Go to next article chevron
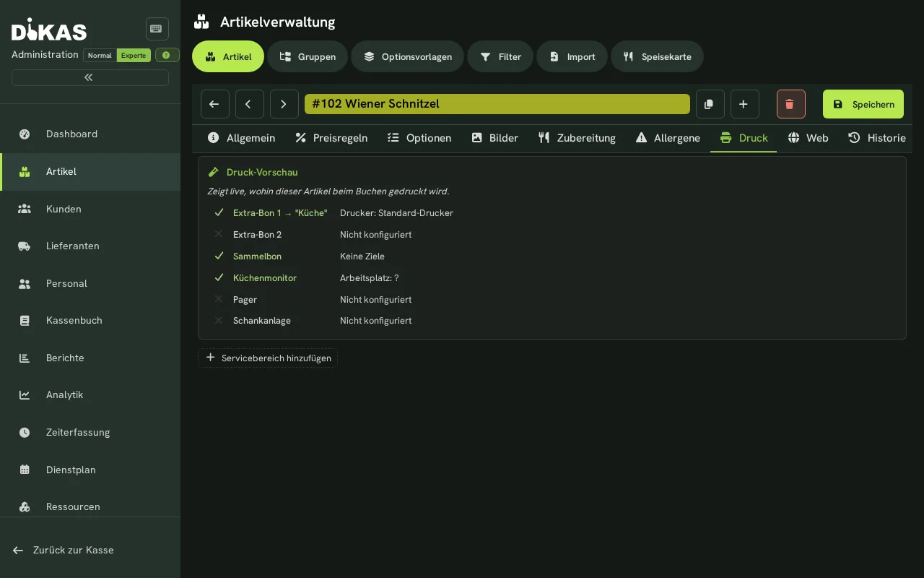 (x=284, y=104)
